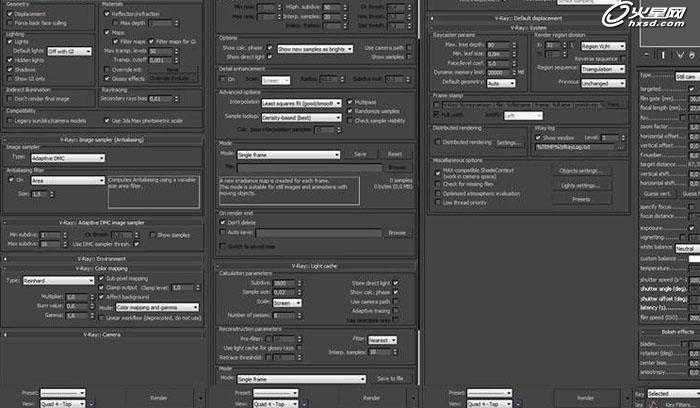Click the Secondary rays bias field
The width and height of the screenshot is (700, 408).
click(160, 99)
